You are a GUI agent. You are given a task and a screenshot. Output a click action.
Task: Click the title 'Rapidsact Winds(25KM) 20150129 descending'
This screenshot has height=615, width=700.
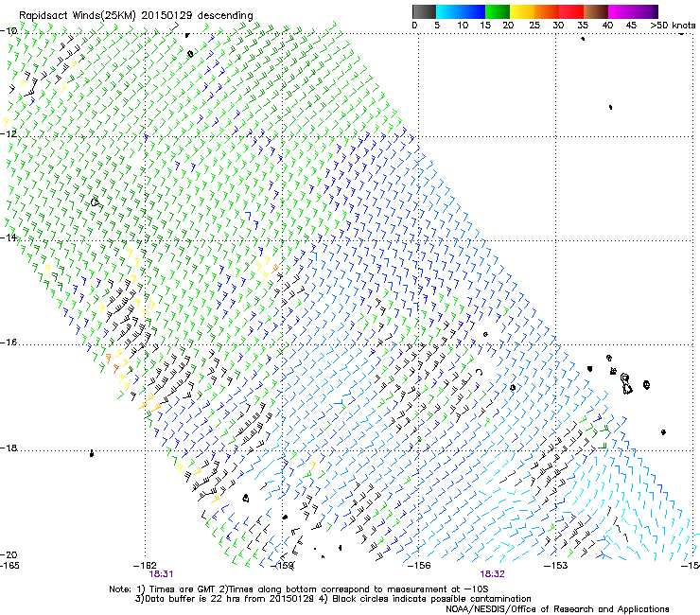pyautogui.click(x=136, y=15)
